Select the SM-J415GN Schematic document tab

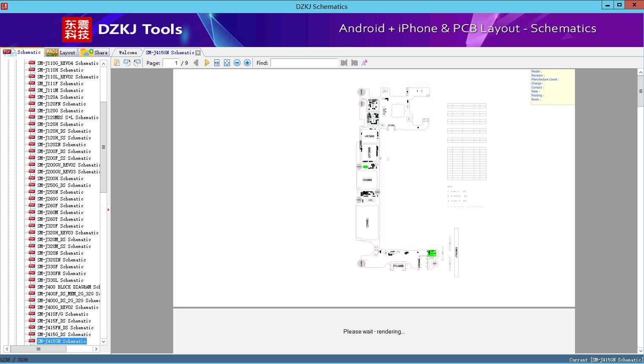(170, 53)
